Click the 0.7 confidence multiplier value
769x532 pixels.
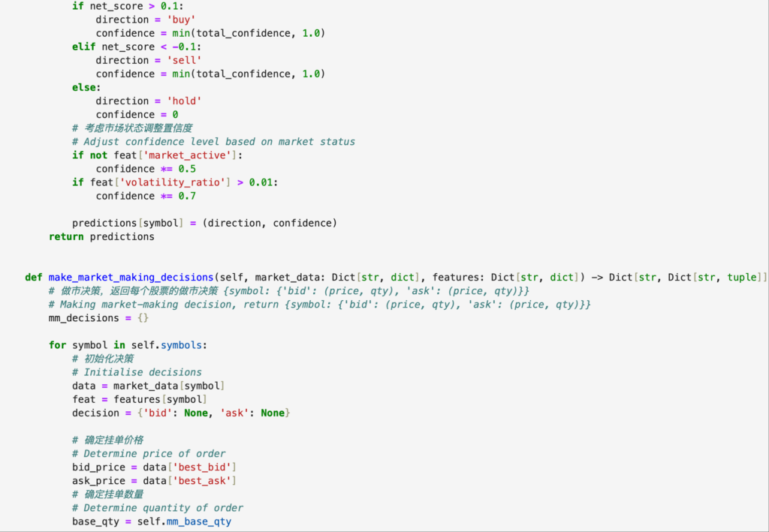pyautogui.click(x=187, y=195)
